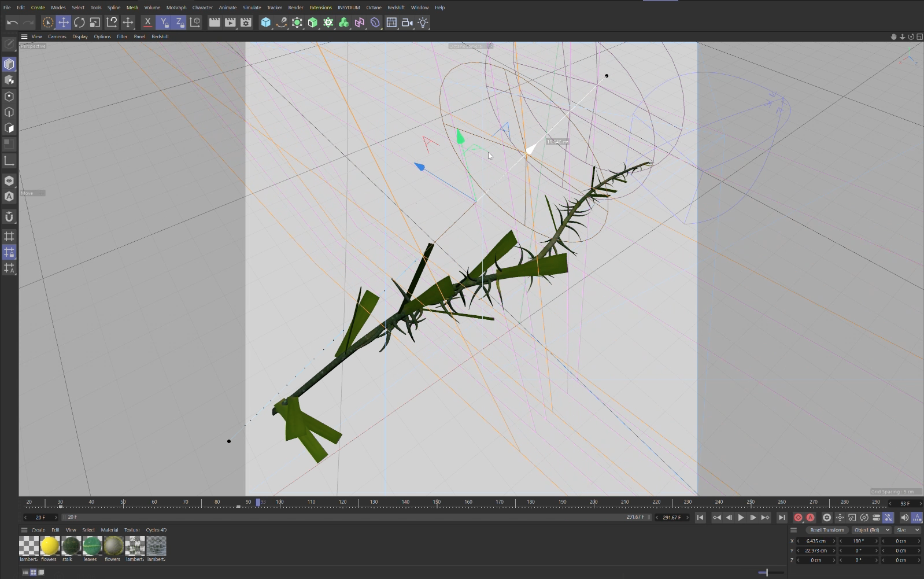
Task: Select the yellow flowers material thumbnail
Action: pyautogui.click(x=49, y=546)
